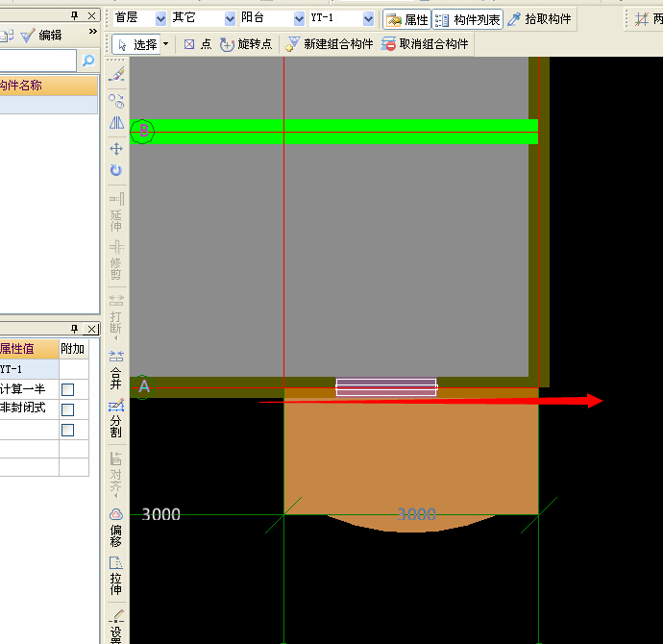The image size is (663, 644).
Task: Activate 拾取构件 pick component tool
Action: (539, 19)
